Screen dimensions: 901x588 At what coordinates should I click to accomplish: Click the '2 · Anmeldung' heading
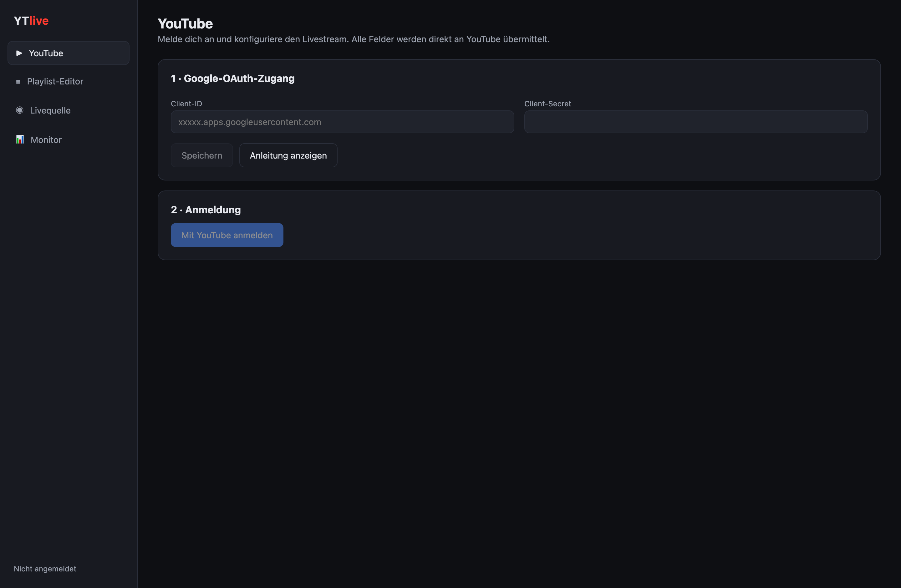pos(206,210)
